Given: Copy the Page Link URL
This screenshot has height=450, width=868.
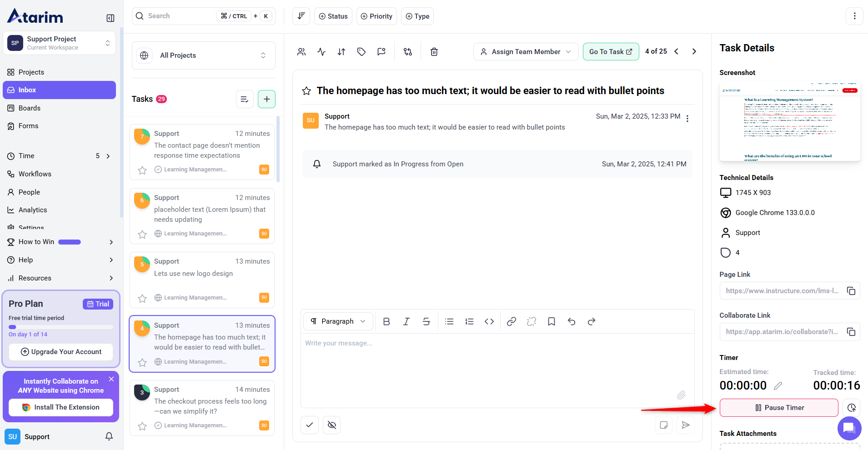Looking at the screenshot, I should [851, 291].
